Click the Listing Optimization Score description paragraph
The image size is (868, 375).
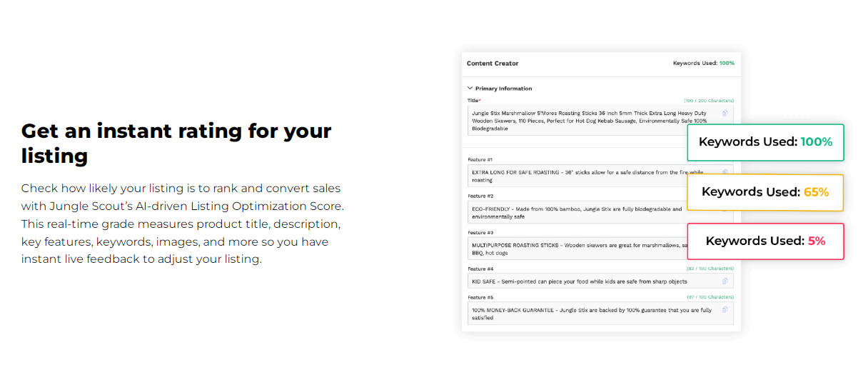182,224
